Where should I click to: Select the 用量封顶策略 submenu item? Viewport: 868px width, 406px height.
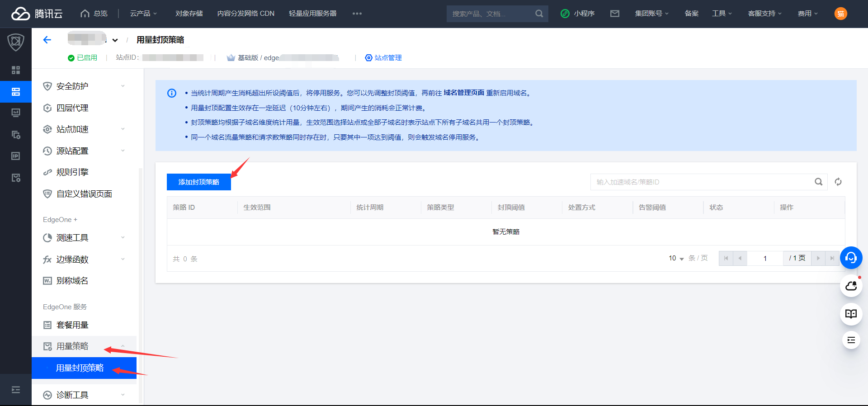click(84, 368)
